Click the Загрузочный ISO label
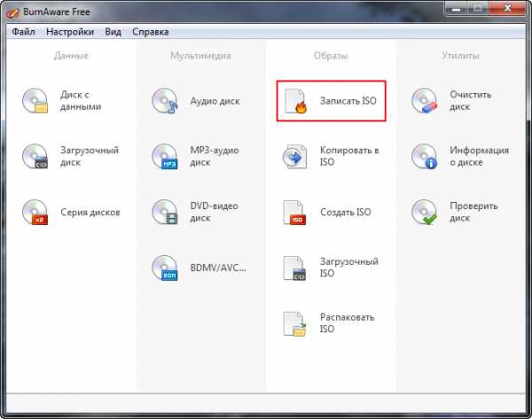532x419 pixels. [x=349, y=268]
